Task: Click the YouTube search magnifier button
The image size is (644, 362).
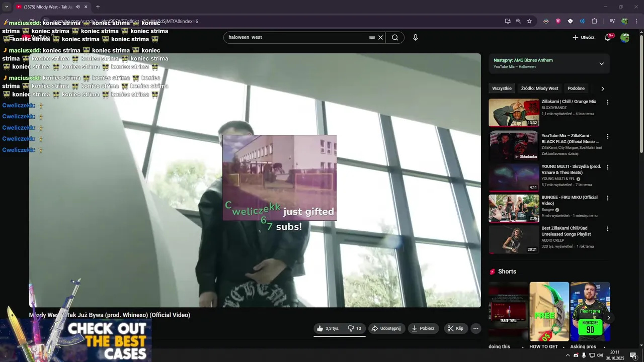Action: 395,37
